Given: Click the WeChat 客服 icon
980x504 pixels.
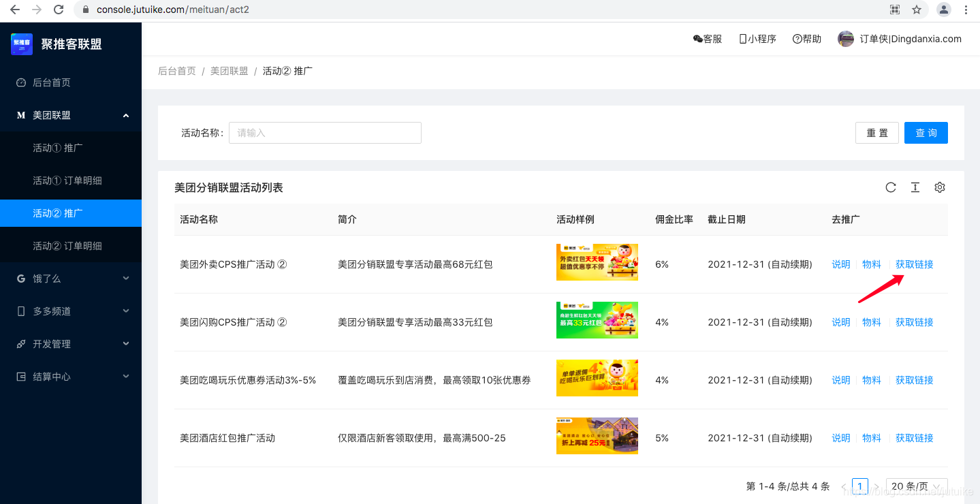Looking at the screenshot, I should [x=697, y=39].
